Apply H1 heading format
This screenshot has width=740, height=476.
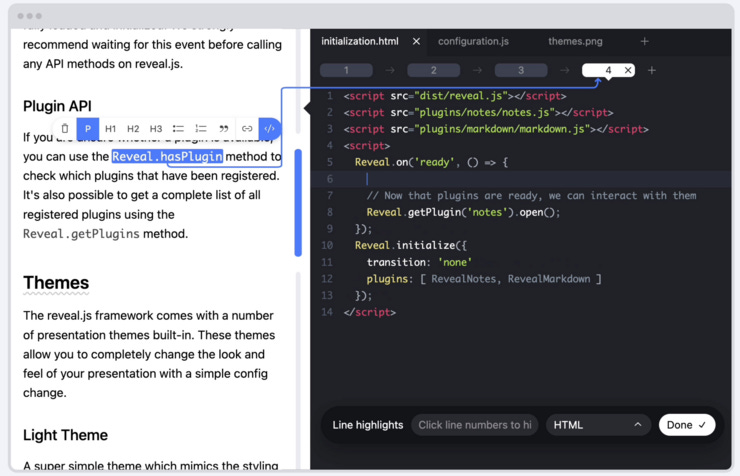[110, 129]
